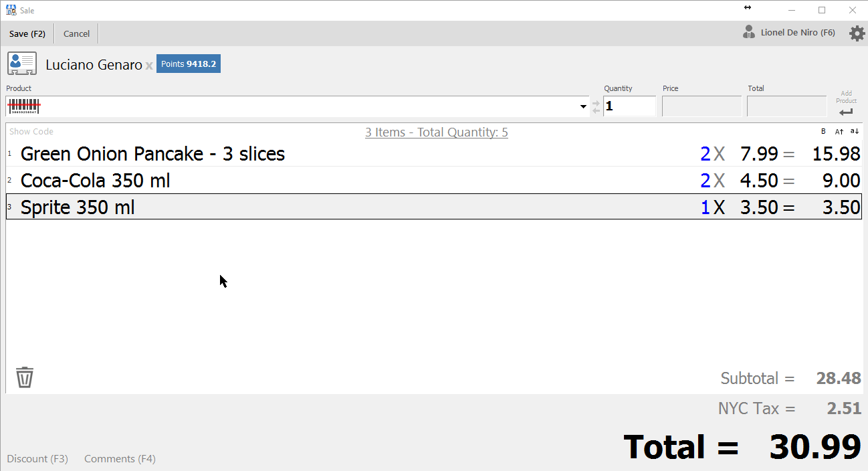
Task: Click the customer card icon
Action: click(22, 64)
